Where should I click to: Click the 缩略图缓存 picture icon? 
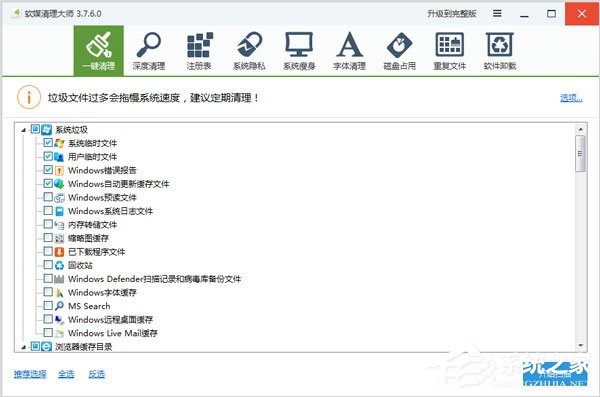59,238
